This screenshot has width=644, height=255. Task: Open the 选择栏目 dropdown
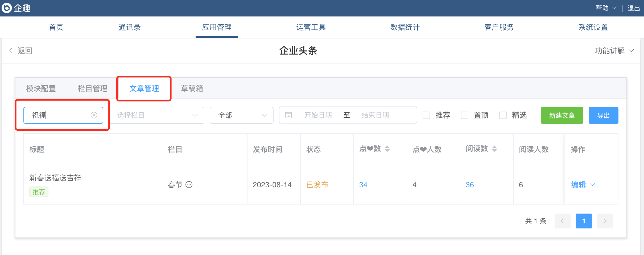(x=157, y=115)
